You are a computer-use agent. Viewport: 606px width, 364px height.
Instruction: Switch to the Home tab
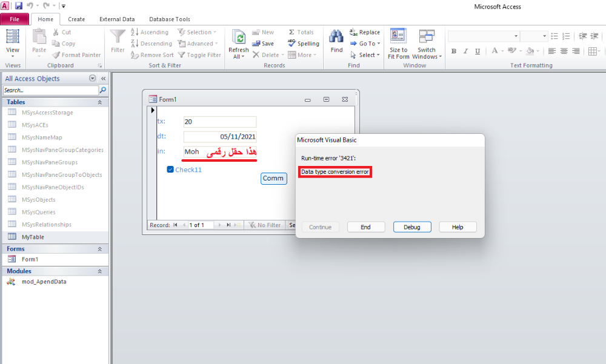click(x=45, y=19)
